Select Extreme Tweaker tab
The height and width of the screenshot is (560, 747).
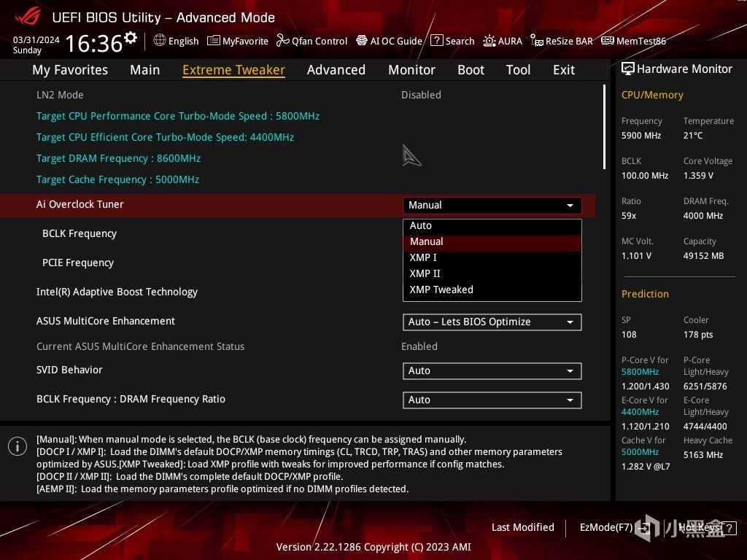tap(233, 70)
